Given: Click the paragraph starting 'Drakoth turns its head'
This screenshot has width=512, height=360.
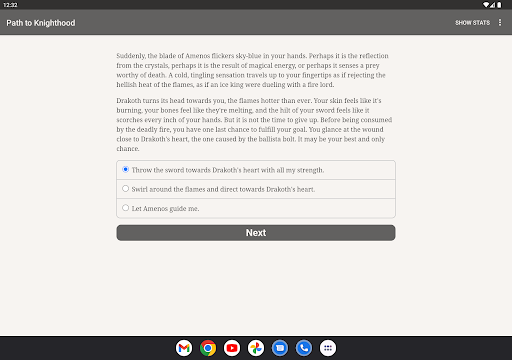Looking at the screenshot, I should click(254, 124).
